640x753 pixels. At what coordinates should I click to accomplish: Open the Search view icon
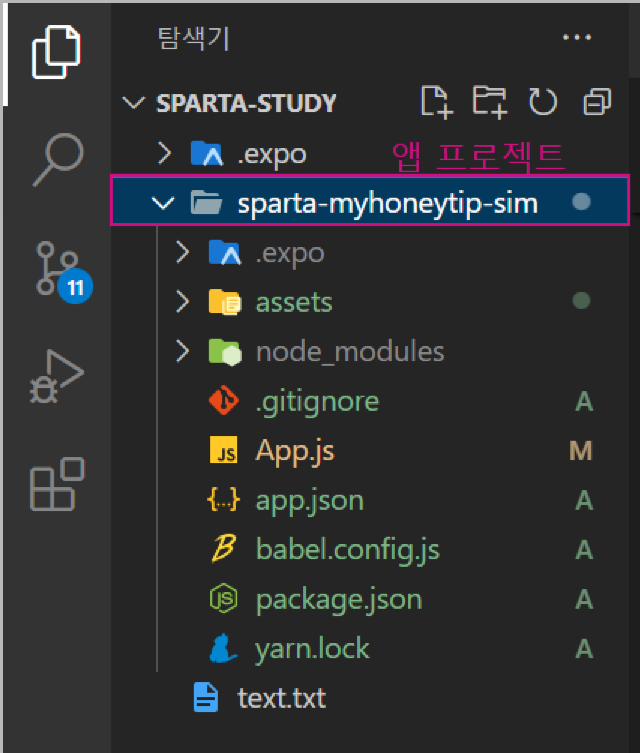[56, 157]
